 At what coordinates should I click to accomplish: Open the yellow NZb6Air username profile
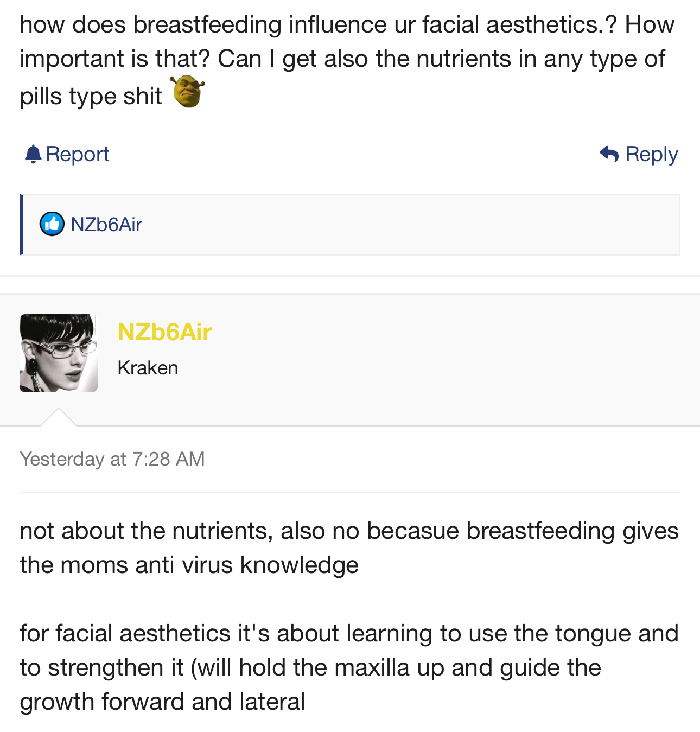[x=164, y=332]
